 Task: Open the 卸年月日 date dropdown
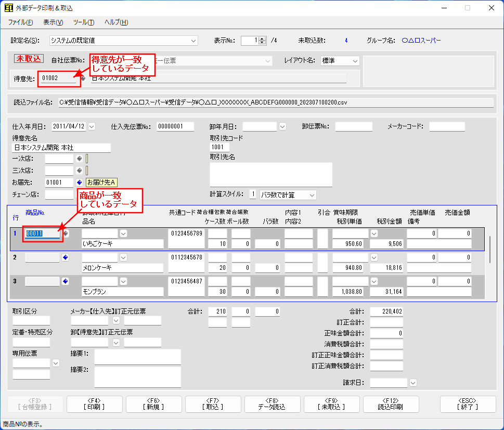point(282,127)
